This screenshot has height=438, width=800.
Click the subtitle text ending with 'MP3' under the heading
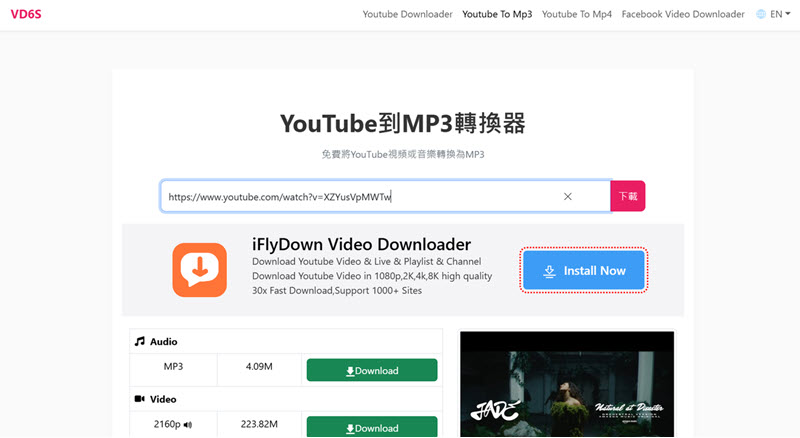tap(403, 154)
